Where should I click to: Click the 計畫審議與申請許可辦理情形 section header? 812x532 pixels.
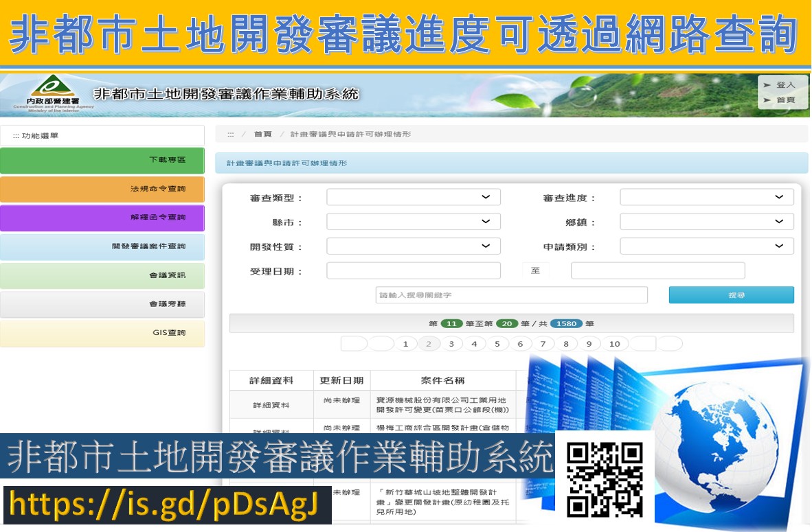point(512,163)
